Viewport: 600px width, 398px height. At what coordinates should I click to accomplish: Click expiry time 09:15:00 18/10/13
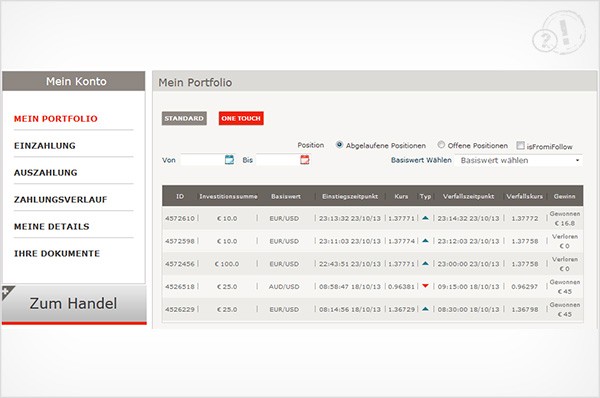point(468,286)
